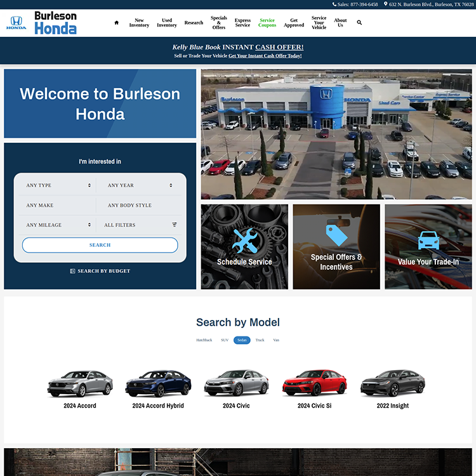Click the 2024 Accord Hybrid label
The image size is (476, 476).
click(x=158, y=406)
